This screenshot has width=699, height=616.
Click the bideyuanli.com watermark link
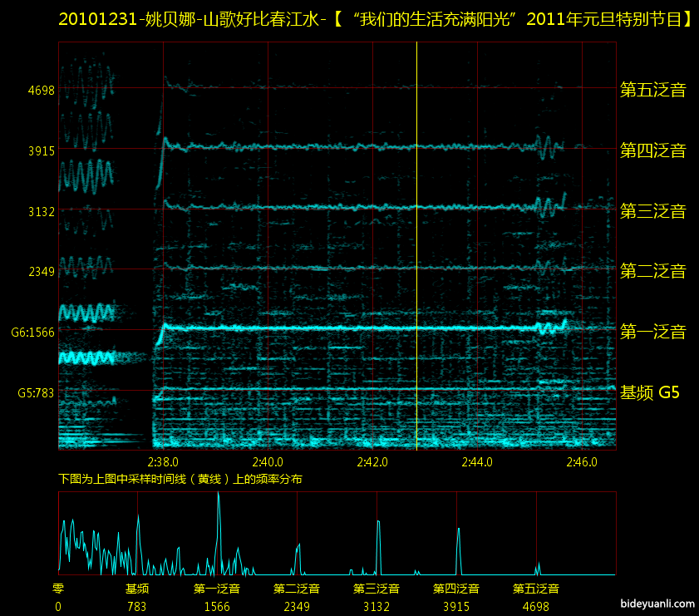[657, 606]
